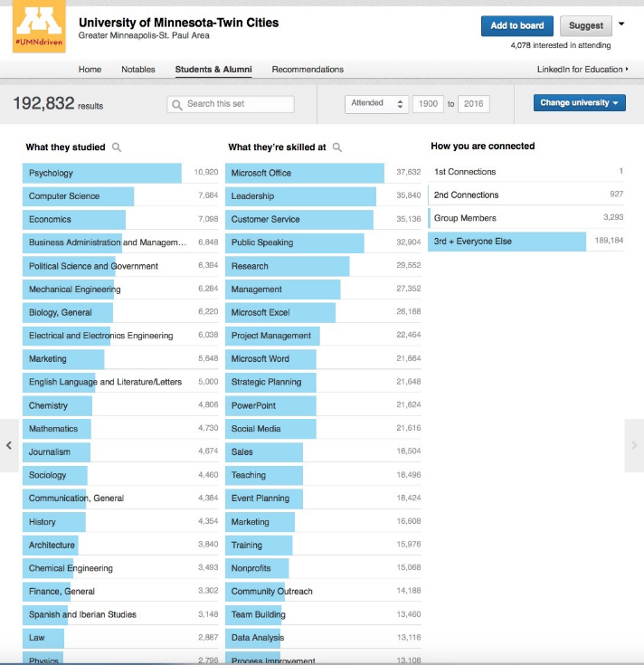Screen dimensions: 644x665
Task: Choose Community Outreach skill
Action: pyautogui.click(x=323, y=591)
